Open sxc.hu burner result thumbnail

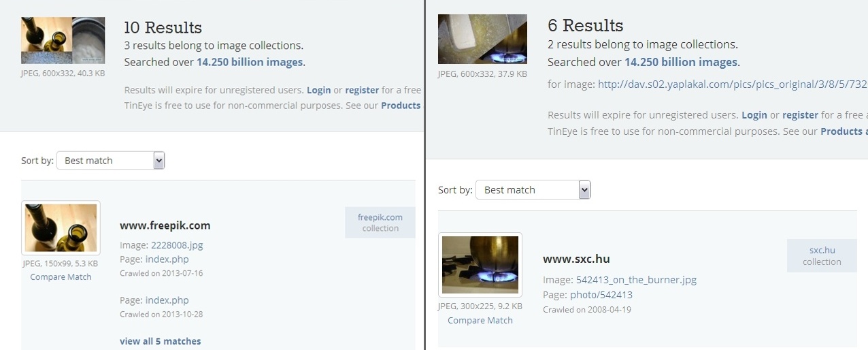[480, 265]
